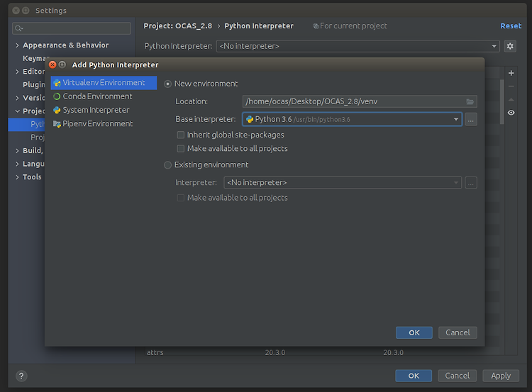Click the magnifier search icon in Settings
Viewport: 532px width, 392px height.
(18, 28)
